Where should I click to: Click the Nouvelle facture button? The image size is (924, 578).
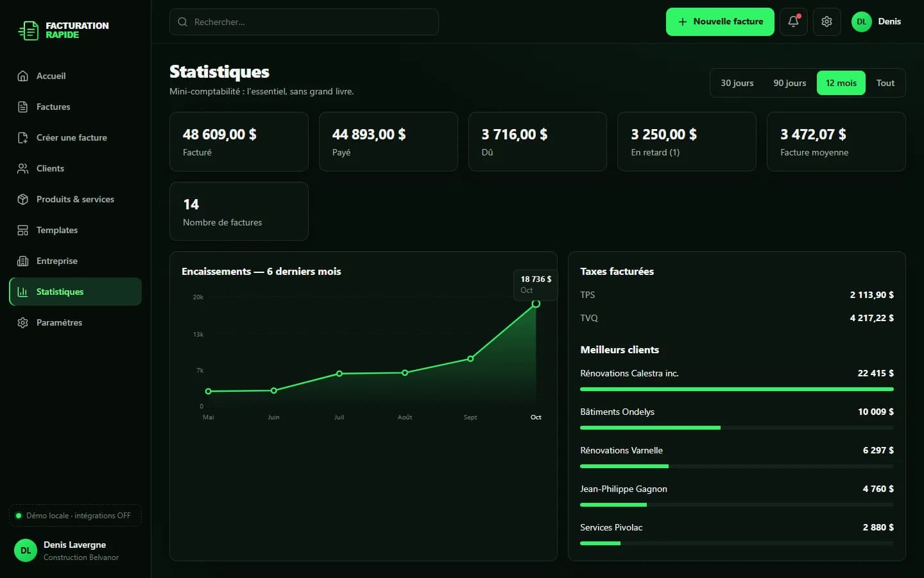coord(720,22)
